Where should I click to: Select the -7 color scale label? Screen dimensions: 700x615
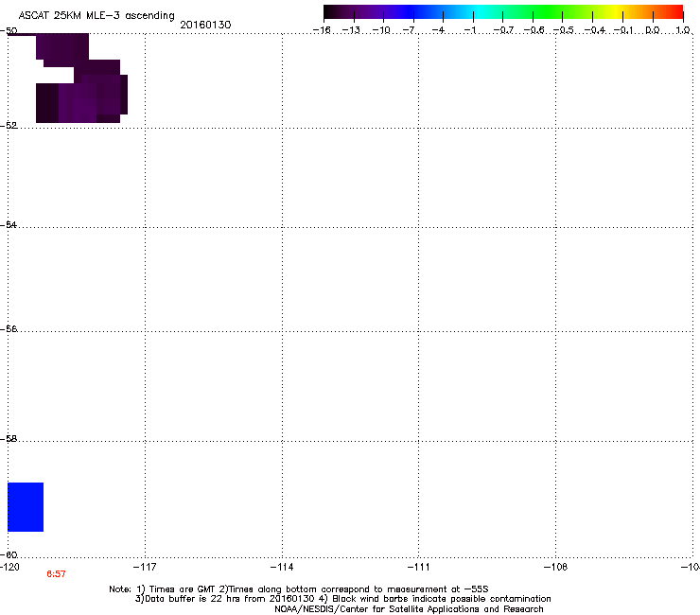(x=410, y=30)
